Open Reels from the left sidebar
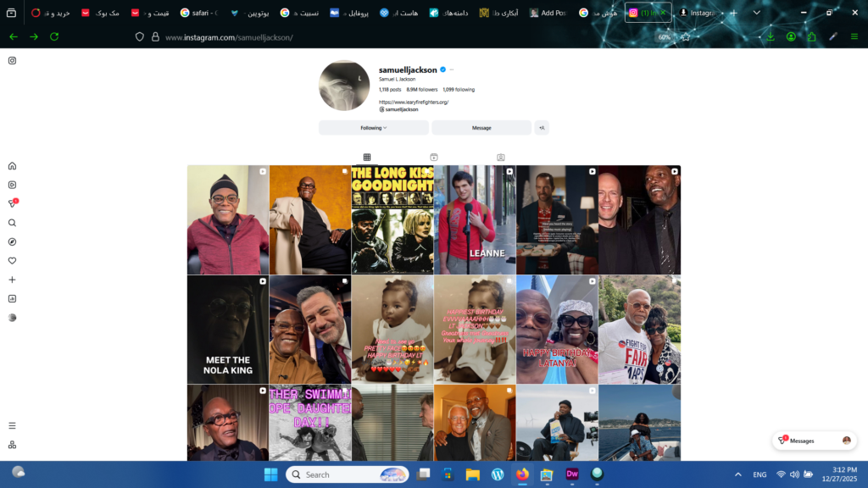Viewport: 868px width, 488px height. click(x=12, y=185)
